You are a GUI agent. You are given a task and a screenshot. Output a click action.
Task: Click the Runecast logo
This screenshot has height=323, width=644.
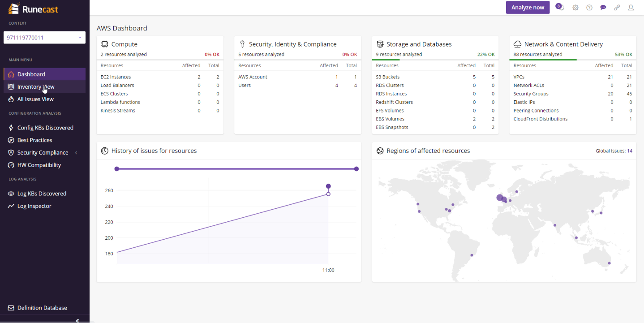coord(33,9)
